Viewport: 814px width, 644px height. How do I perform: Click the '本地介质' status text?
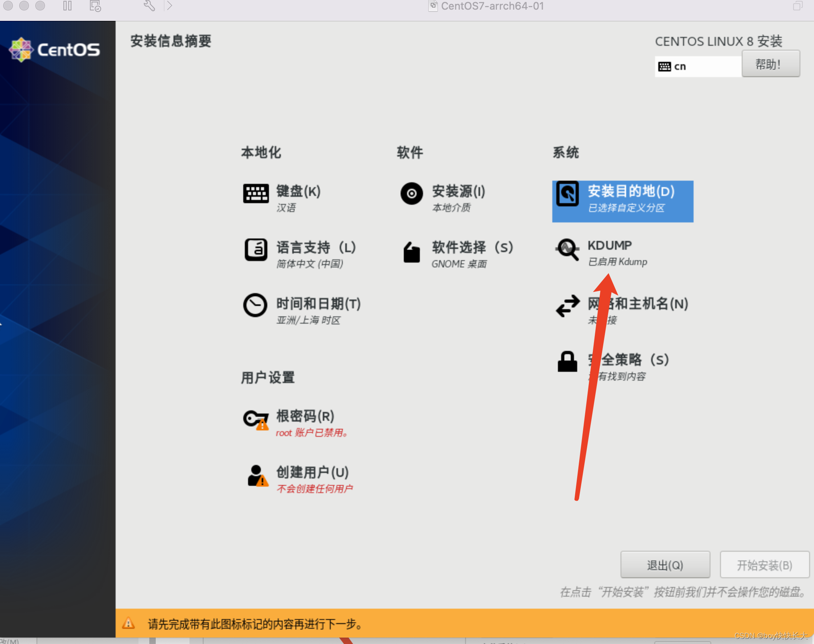pyautogui.click(x=451, y=208)
